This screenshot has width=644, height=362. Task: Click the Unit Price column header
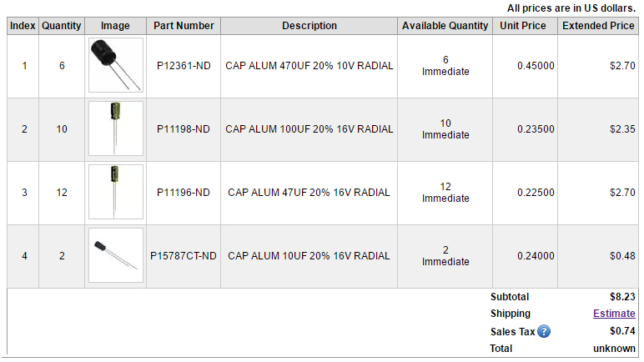click(523, 26)
